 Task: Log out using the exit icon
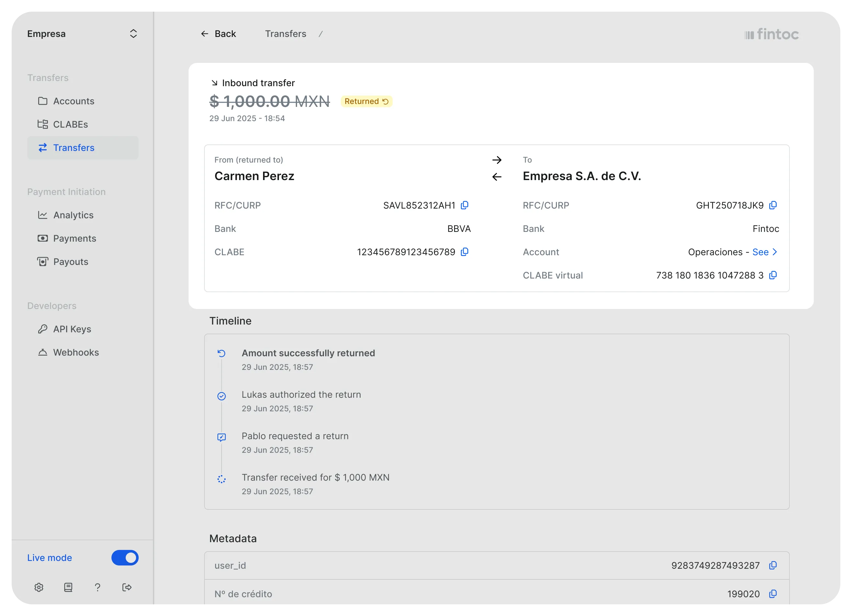[x=127, y=587]
